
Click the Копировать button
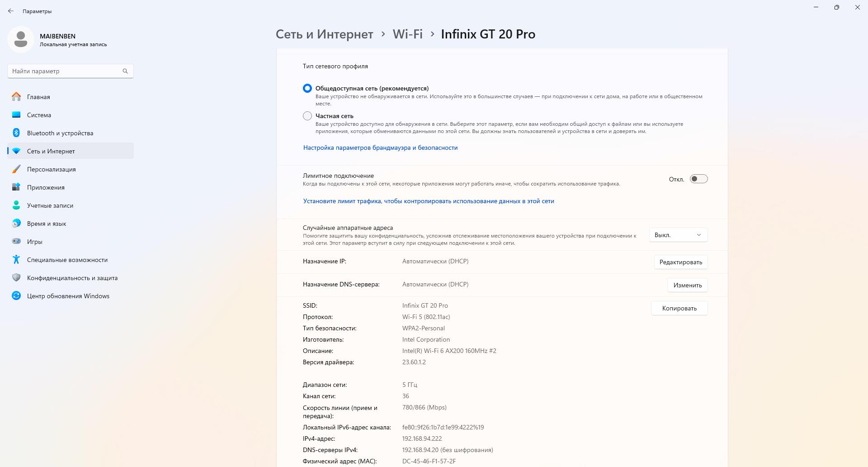[679, 308]
